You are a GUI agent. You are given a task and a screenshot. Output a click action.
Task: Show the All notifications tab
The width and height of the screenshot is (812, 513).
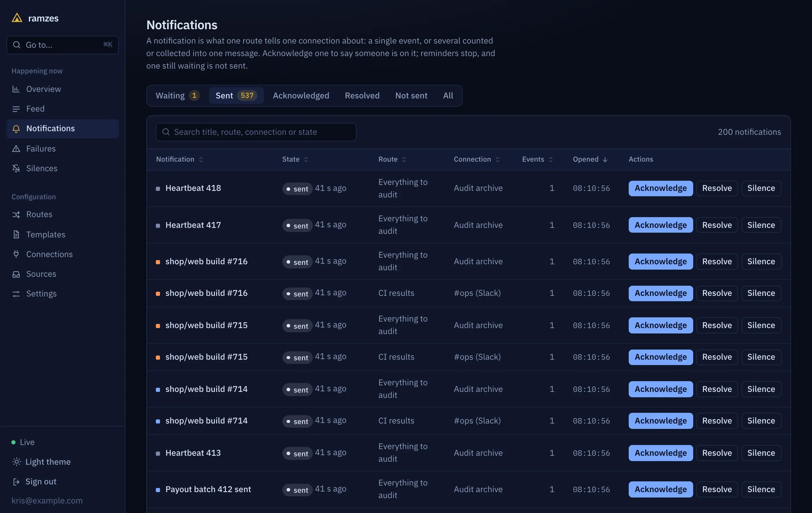(x=448, y=95)
